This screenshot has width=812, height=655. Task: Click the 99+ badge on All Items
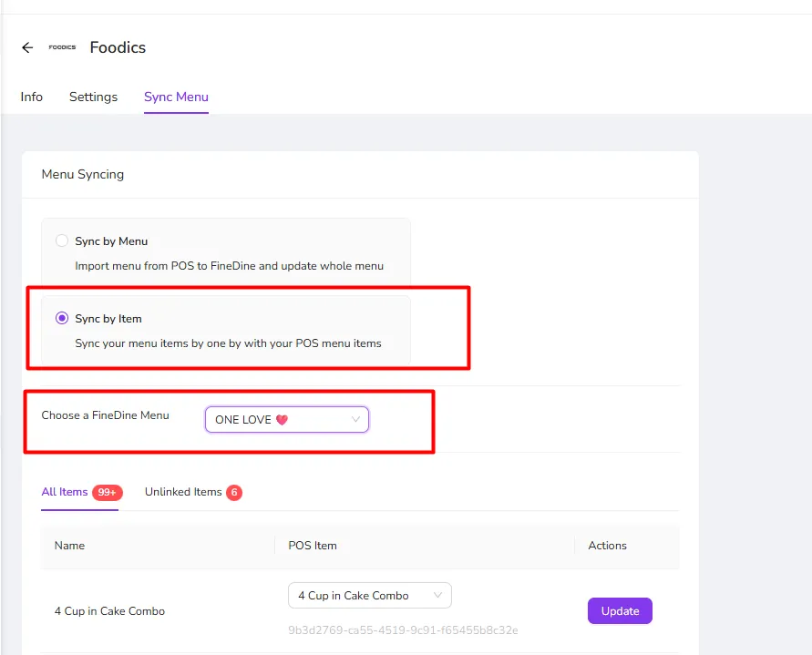pos(108,493)
